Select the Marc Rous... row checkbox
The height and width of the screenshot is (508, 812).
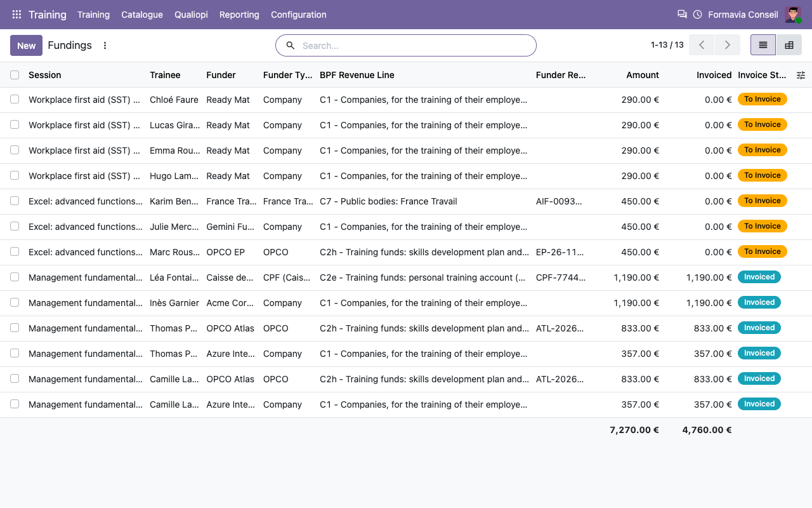pyautogui.click(x=15, y=251)
